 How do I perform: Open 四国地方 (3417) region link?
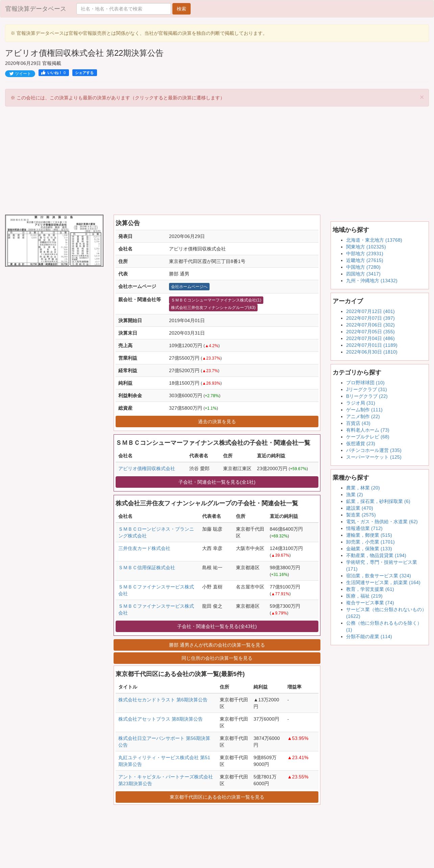pos(363,274)
